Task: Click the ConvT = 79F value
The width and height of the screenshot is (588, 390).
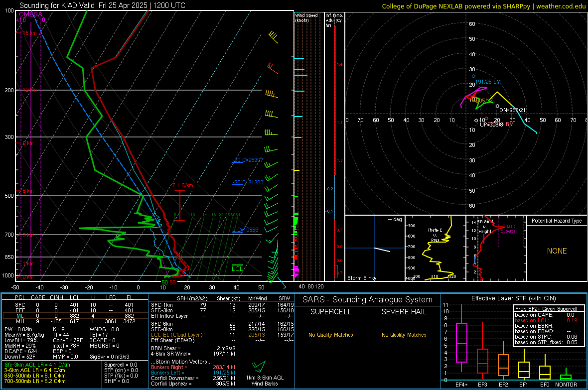Action: pyautogui.click(x=68, y=341)
